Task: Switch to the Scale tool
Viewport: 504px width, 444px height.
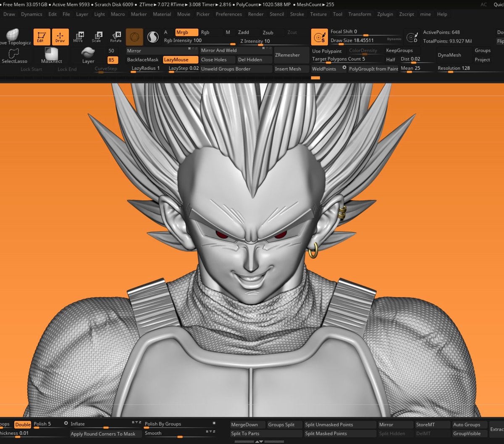Action: coord(97,37)
